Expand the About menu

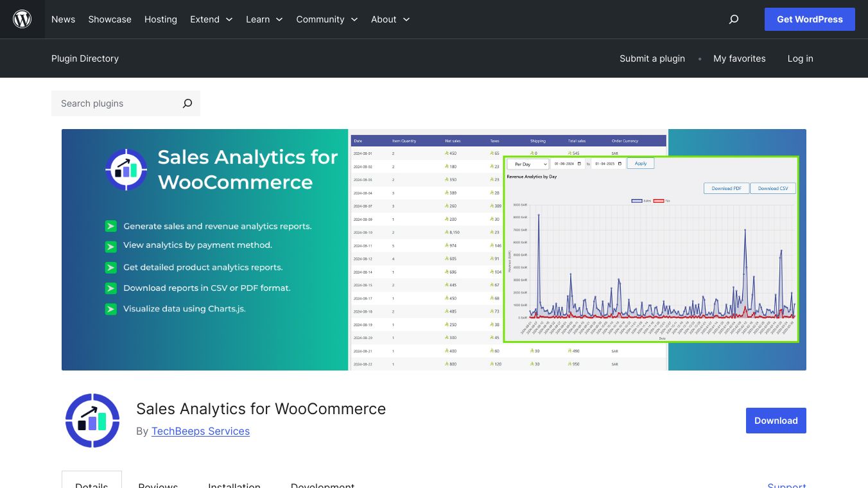[390, 19]
